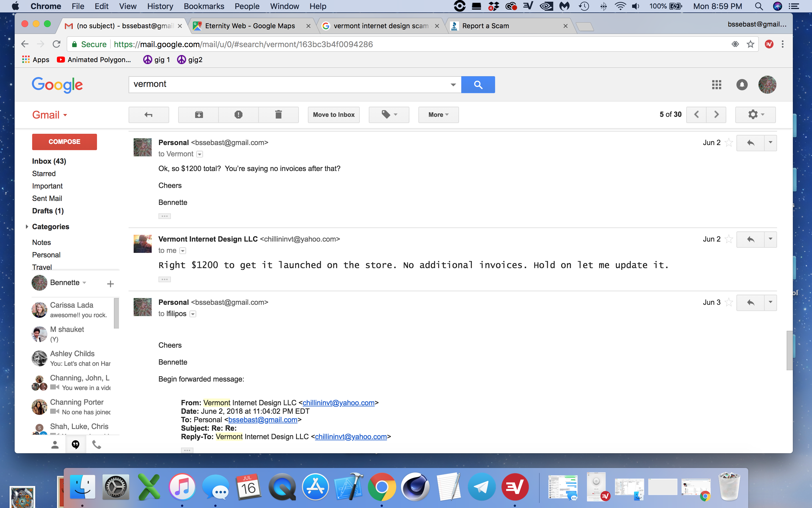Open Starred folder
Viewport: 812px width, 508px height.
pos(44,174)
